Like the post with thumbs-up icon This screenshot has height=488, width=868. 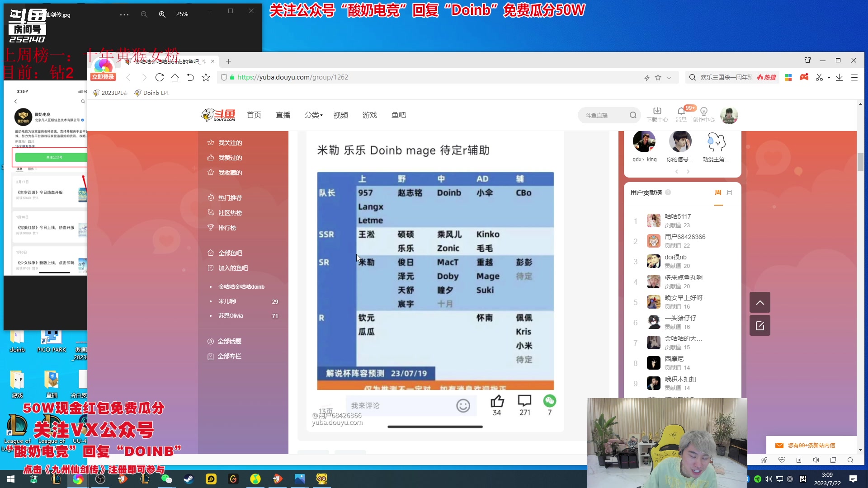point(497,401)
